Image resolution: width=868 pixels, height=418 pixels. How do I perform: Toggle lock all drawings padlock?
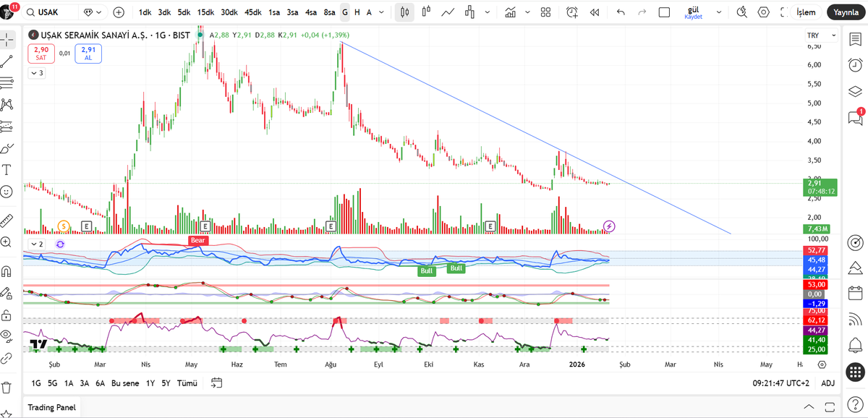click(7, 315)
